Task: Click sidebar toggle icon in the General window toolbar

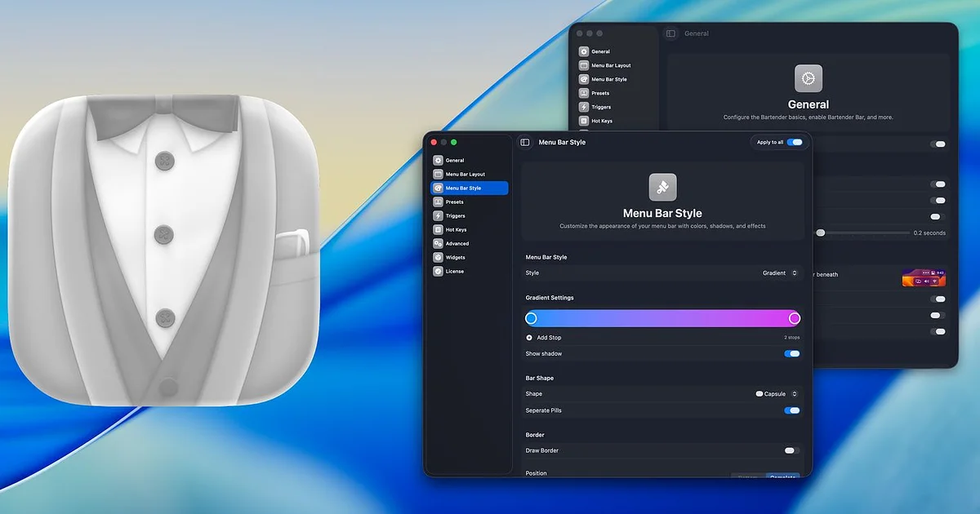Action: coord(670,33)
